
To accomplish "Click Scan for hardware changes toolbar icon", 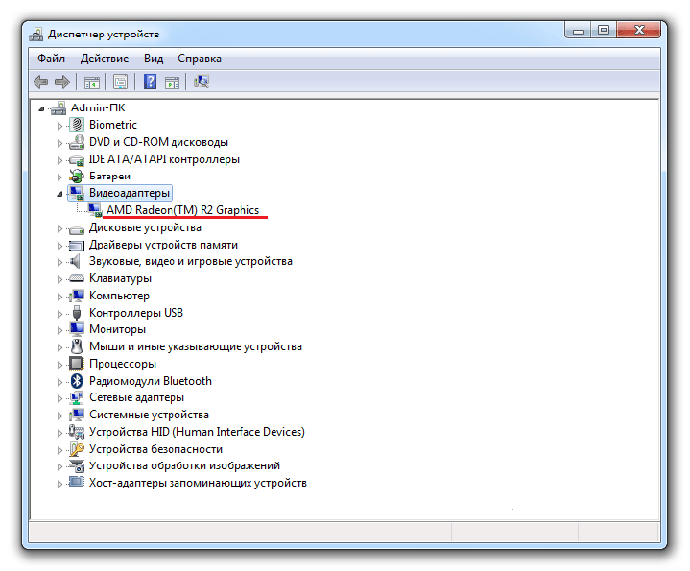I will 201,82.
